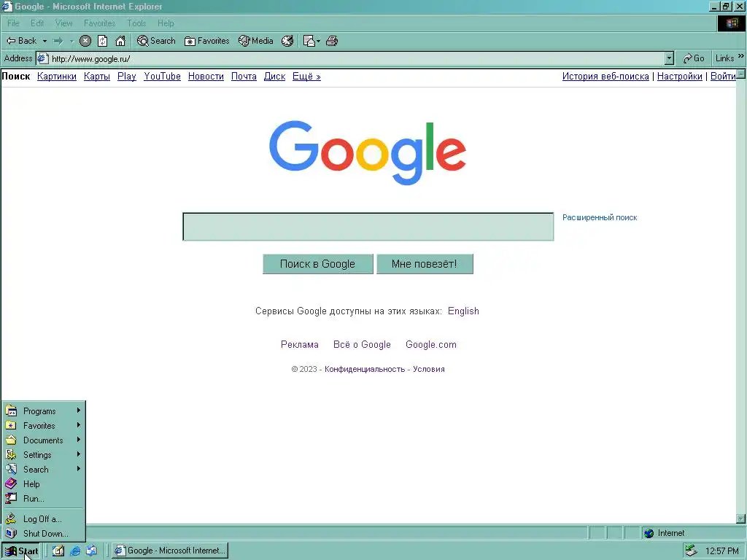747x560 pixels.
Task: Click the Stop loading icon
Action: (x=85, y=41)
